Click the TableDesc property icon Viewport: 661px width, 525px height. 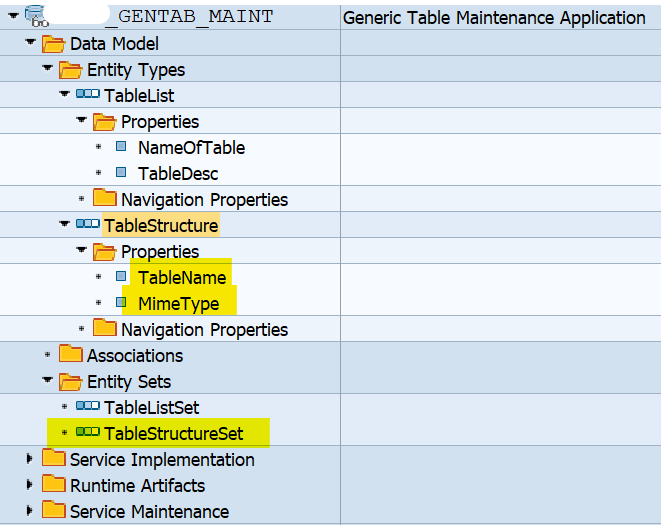coord(121,172)
